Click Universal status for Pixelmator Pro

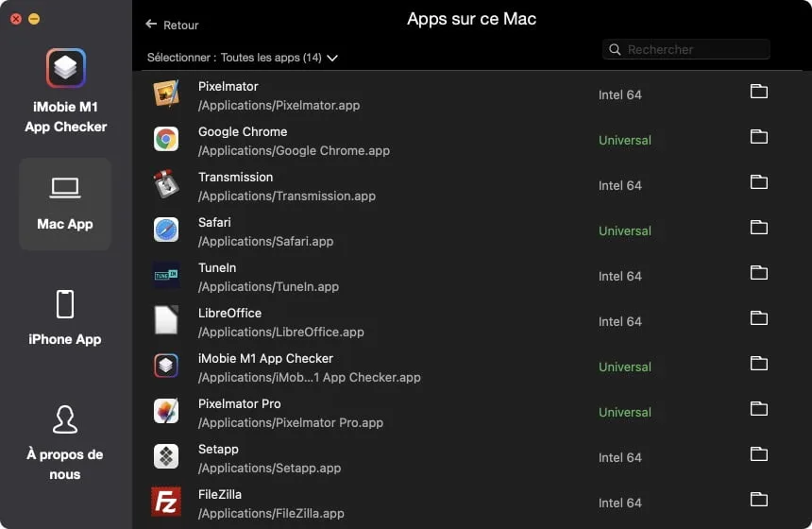point(624,413)
